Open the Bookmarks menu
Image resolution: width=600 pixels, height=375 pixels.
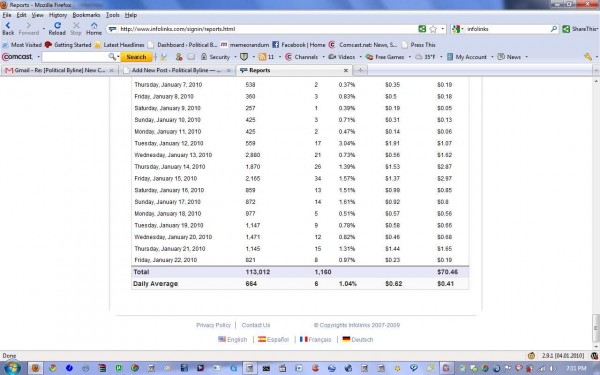tap(86, 15)
